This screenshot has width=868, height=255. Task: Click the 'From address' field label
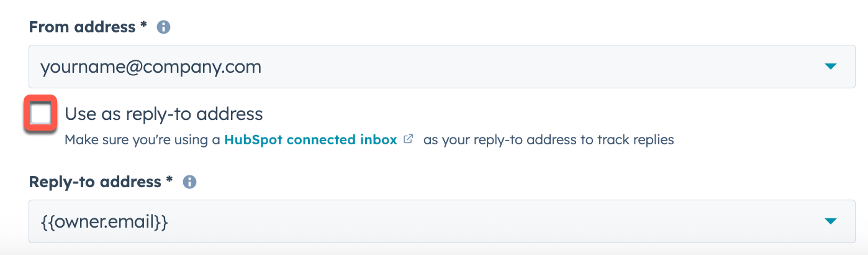tap(82, 27)
